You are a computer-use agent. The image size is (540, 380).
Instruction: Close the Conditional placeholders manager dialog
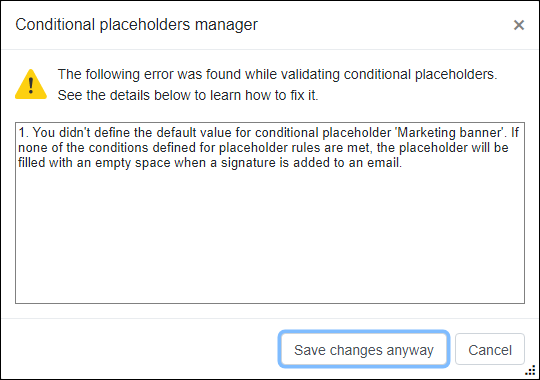pos(519,25)
